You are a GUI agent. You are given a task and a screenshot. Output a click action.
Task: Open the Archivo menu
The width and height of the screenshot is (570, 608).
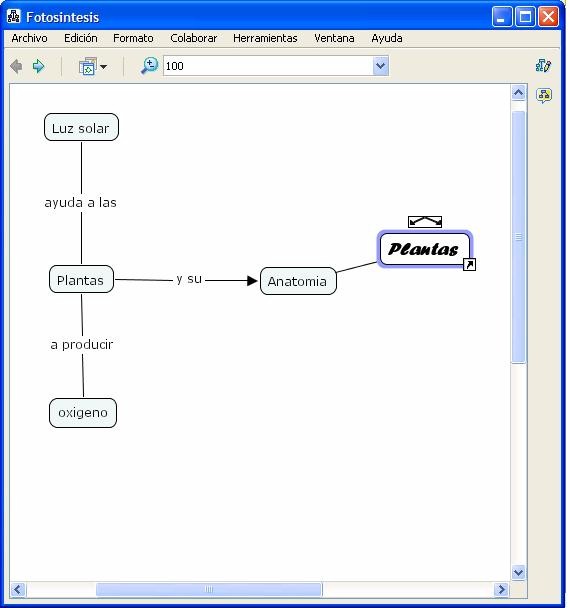click(x=29, y=38)
